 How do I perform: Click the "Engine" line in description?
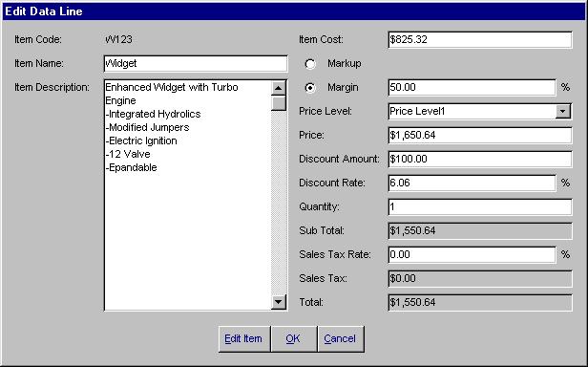[120, 100]
